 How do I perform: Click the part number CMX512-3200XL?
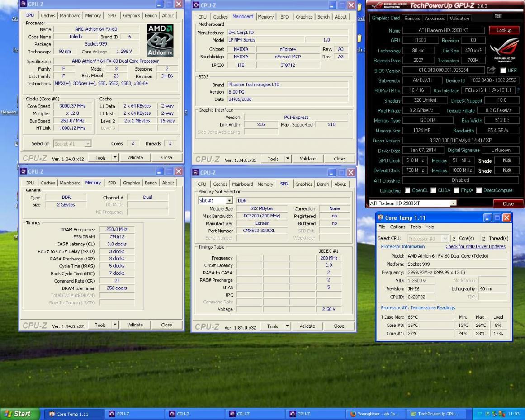[x=262, y=231]
